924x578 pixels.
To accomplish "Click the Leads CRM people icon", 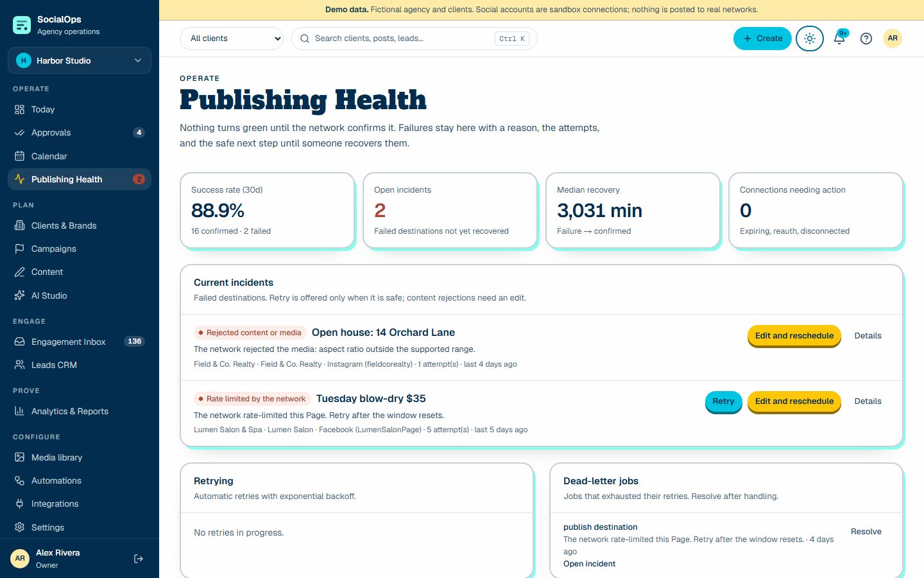I will (20, 365).
